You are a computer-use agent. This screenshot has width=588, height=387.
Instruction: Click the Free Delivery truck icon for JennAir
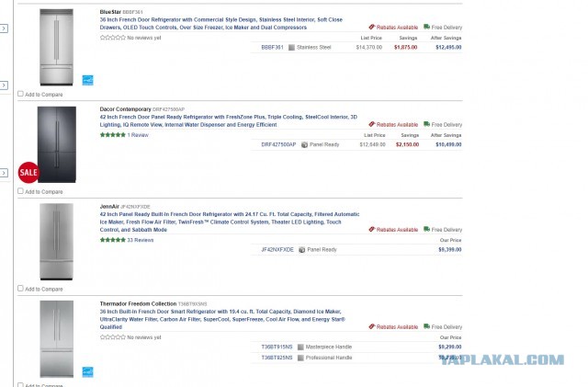tap(426, 229)
